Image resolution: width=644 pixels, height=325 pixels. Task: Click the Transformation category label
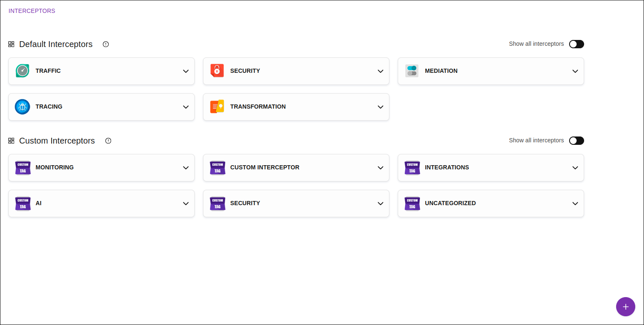tap(258, 107)
